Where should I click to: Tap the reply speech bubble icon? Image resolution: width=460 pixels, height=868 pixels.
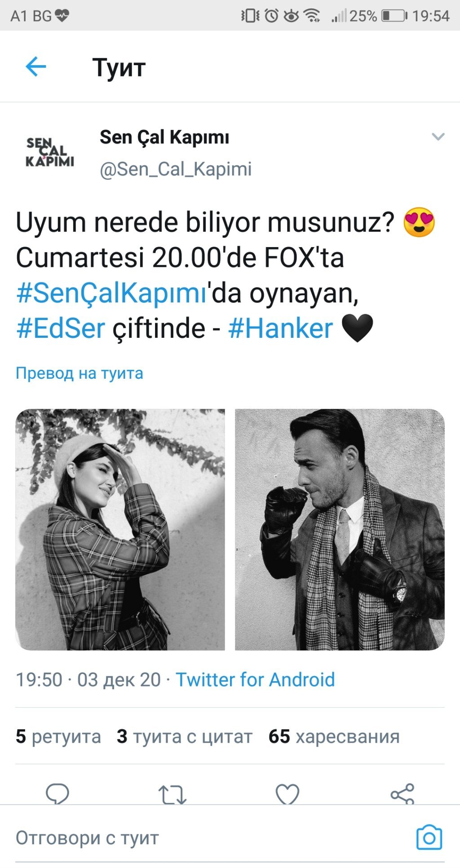point(57,794)
